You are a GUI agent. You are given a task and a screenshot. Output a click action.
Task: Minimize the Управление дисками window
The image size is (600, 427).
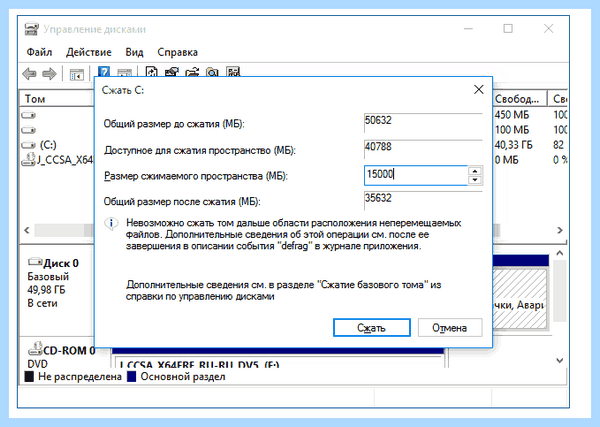(468, 29)
